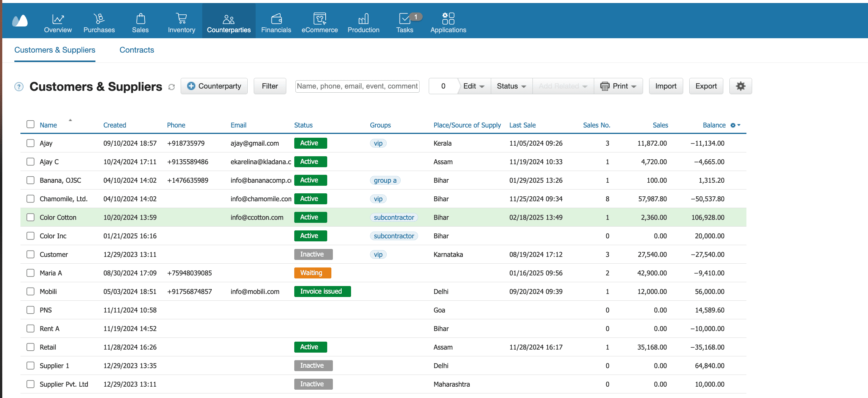The width and height of the screenshot is (868, 398).
Task: Click the search field for name or phone
Action: click(x=357, y=86)
